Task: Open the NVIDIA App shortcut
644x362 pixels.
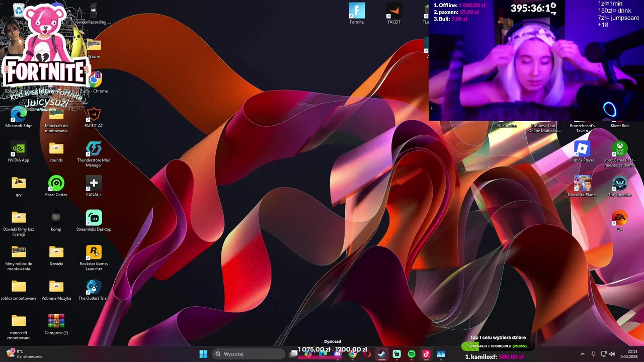Action: tap(19, 152)
